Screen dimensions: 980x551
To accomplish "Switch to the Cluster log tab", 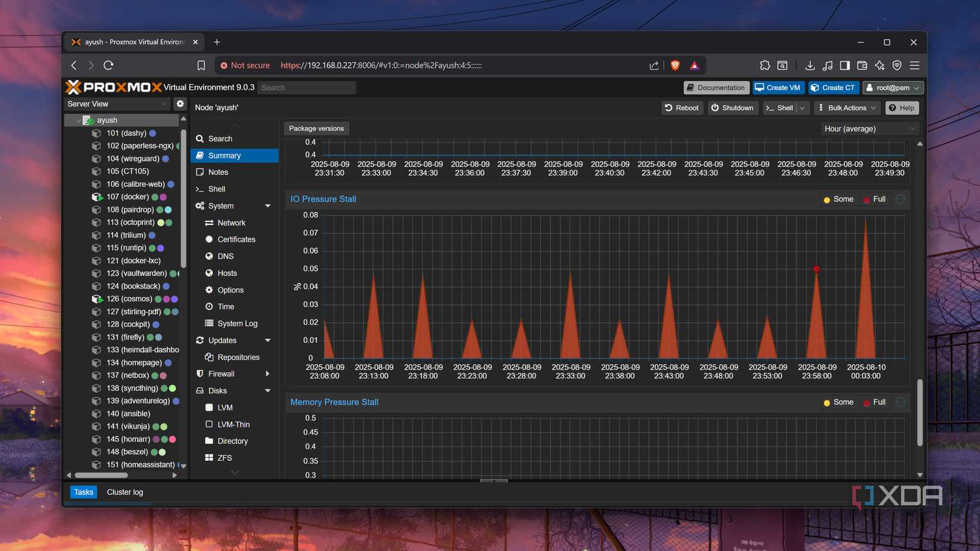I will [125, 492].
